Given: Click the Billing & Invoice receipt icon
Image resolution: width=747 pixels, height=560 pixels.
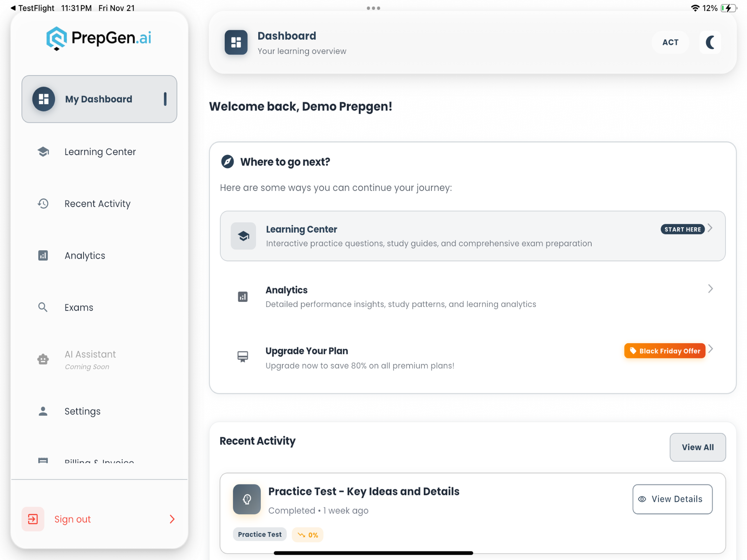Looking at the screenshot, I should [x=43, y=460].
